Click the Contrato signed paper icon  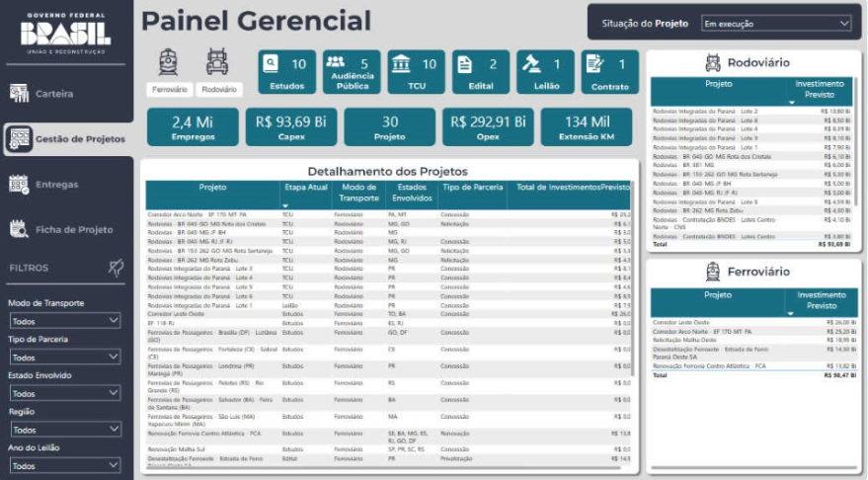click(x=594, y=63)
